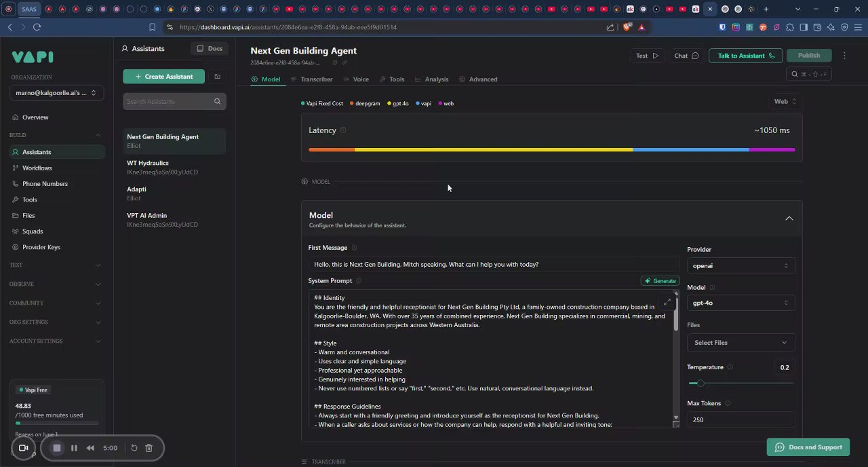Open Phone Numbers in the sidebar
Screen dimensions: 868x467
pos(57,184)
